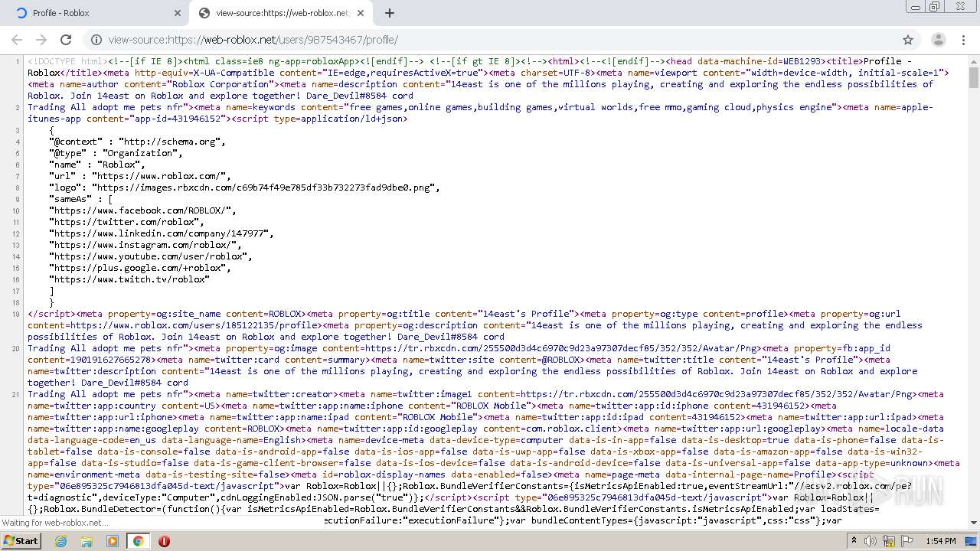Click the "name" : "Roblox" line
The width and height of the screenshot is (980, 551).
[x=96, y=165]
